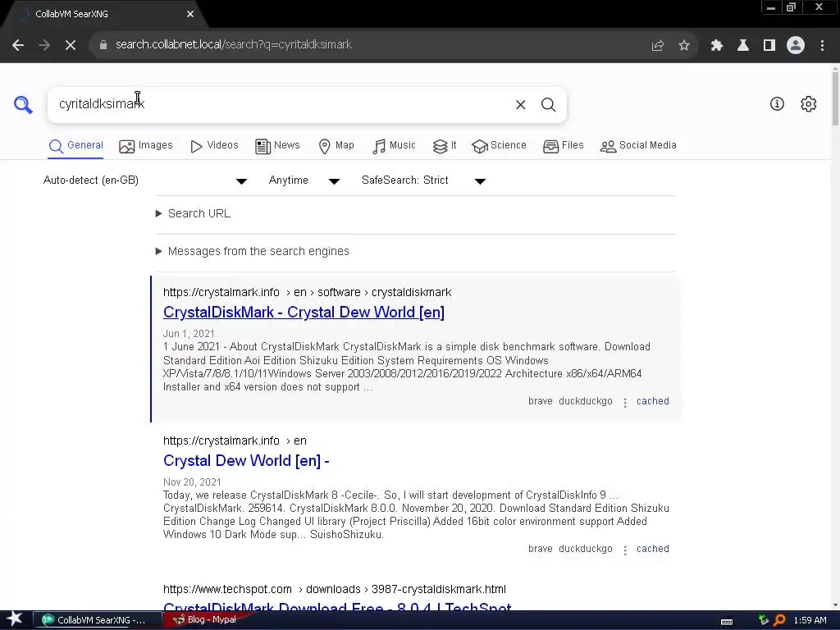
Task: Open options dots for CrystalDiskMark result
Action: (x=624, y=402)
